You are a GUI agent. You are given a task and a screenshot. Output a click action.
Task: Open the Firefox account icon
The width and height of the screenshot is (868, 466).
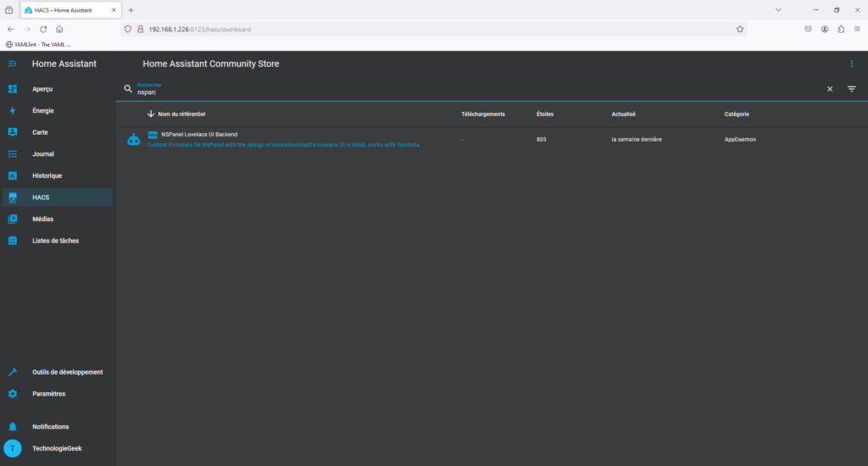click(x=825, y=30)
